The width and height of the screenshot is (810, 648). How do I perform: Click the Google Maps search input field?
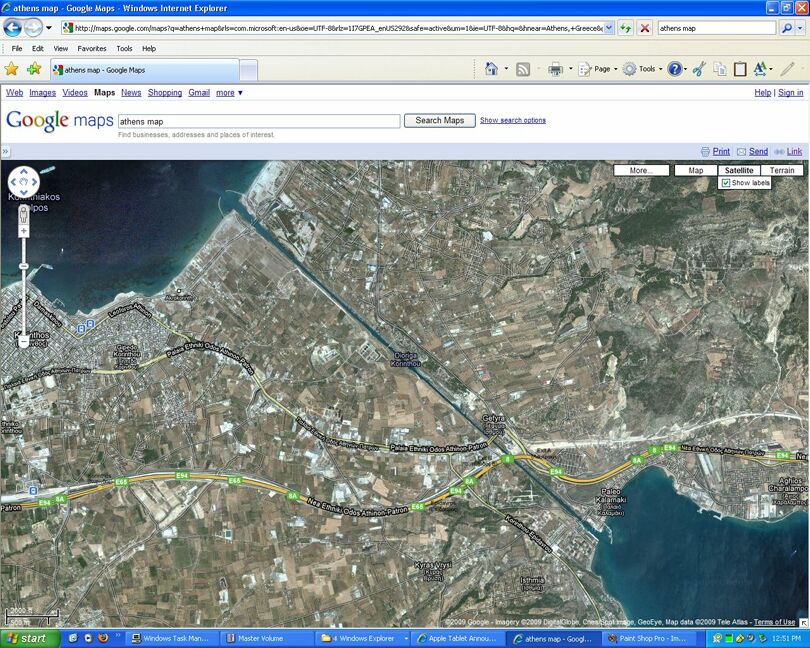pyautogui.click(x=259, y=121)
